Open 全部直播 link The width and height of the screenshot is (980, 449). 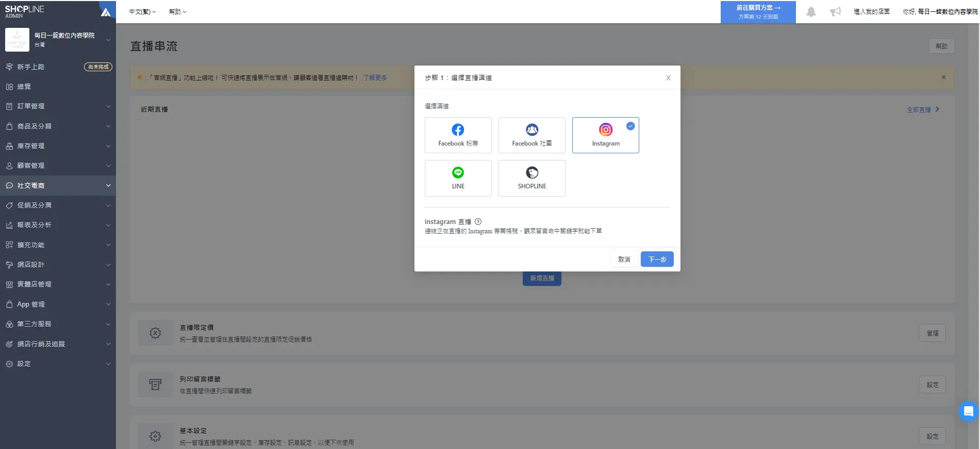pos(923,109)
